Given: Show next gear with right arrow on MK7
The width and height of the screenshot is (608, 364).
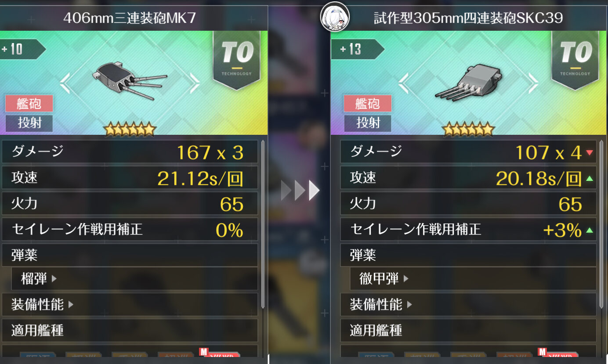Looking at the screenshot, I should (195, 83).
